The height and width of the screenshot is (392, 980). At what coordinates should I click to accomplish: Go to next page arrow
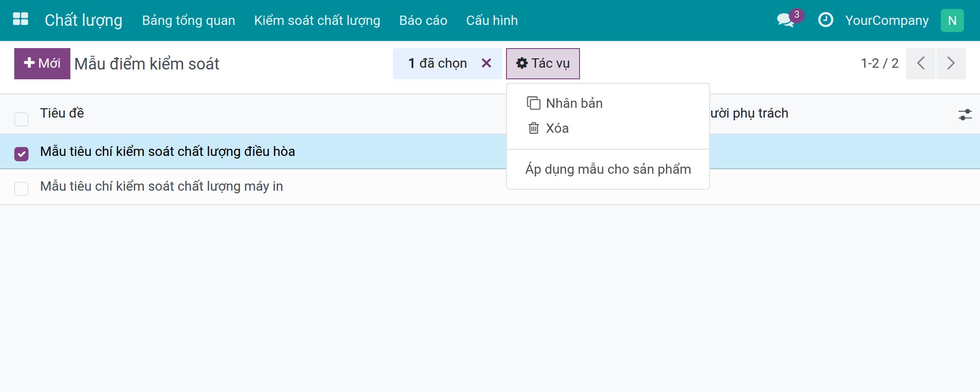(951, 63)
